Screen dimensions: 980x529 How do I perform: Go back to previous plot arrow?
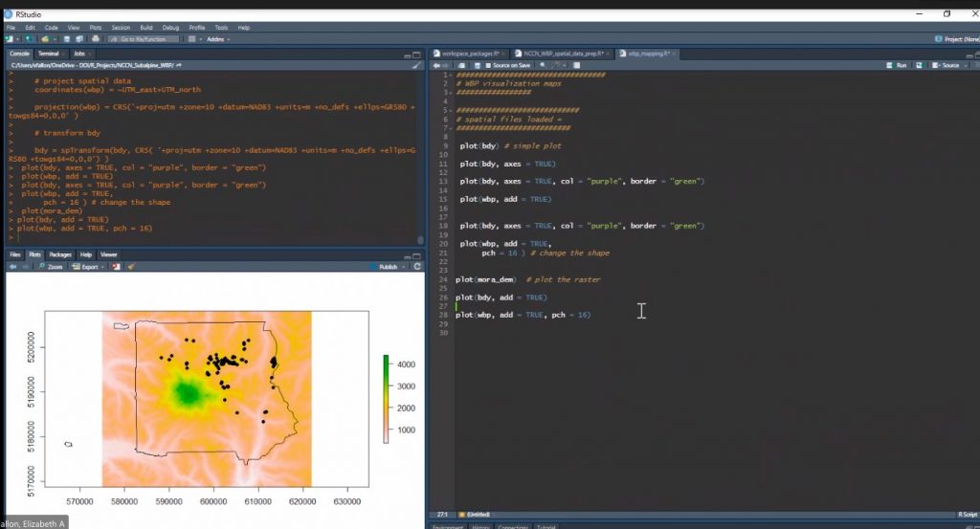[x=13, y=267]
